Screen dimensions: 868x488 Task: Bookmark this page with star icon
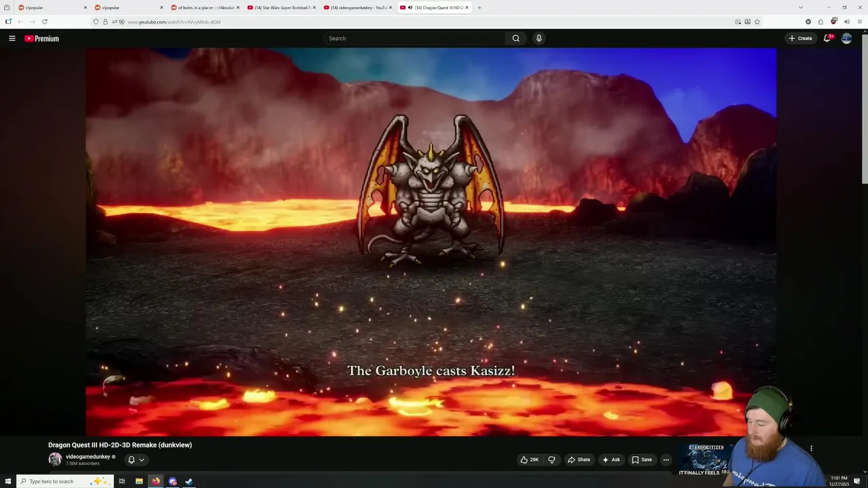pyautogui.click(x=757, y=22)
